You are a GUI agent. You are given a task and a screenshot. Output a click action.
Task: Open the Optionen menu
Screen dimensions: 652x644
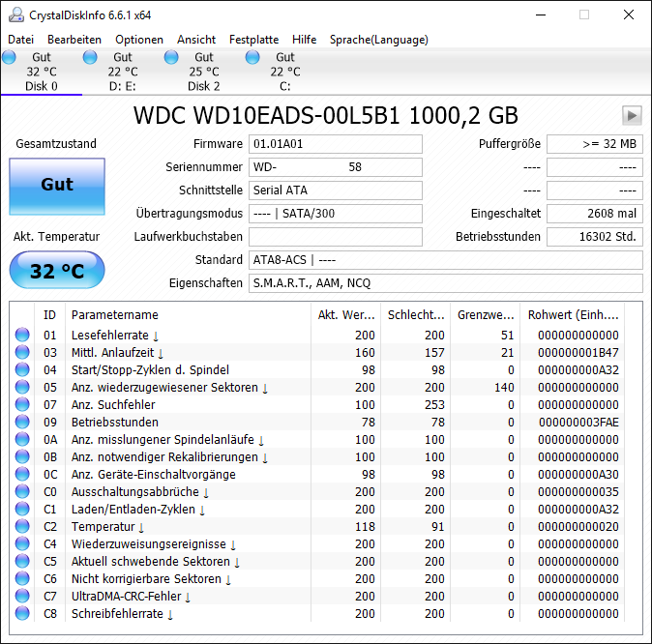pyautogui.click(x=139, y=40)
